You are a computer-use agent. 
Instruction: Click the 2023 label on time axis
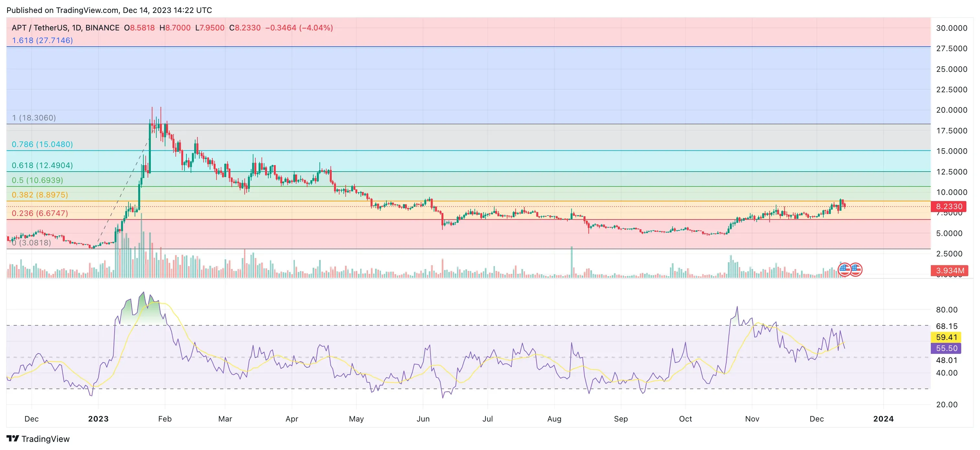[x=98, y=418]
